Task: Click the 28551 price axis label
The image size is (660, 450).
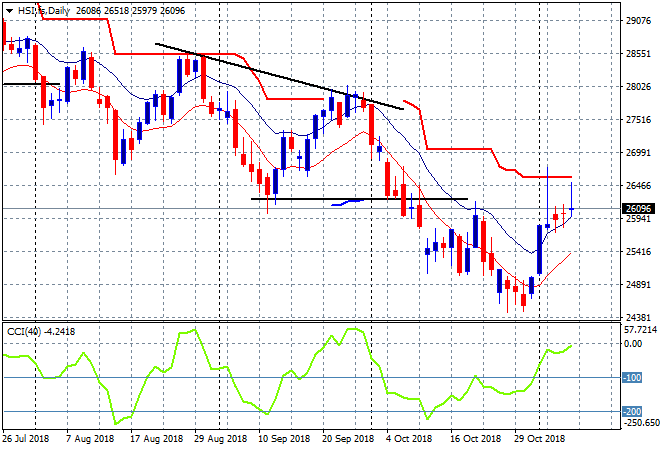Action: coord(638,54)
